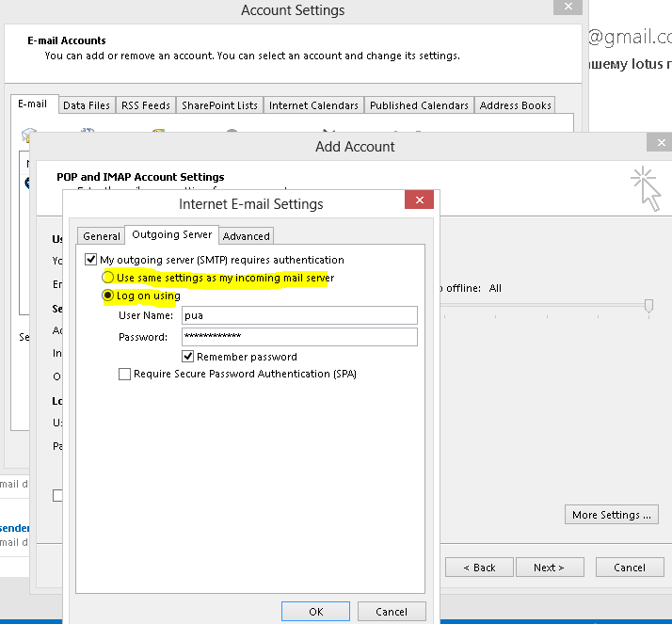The image size is (672, 624).
Task: Switch to the Outgoing Server tab
Action: (172, 234)
